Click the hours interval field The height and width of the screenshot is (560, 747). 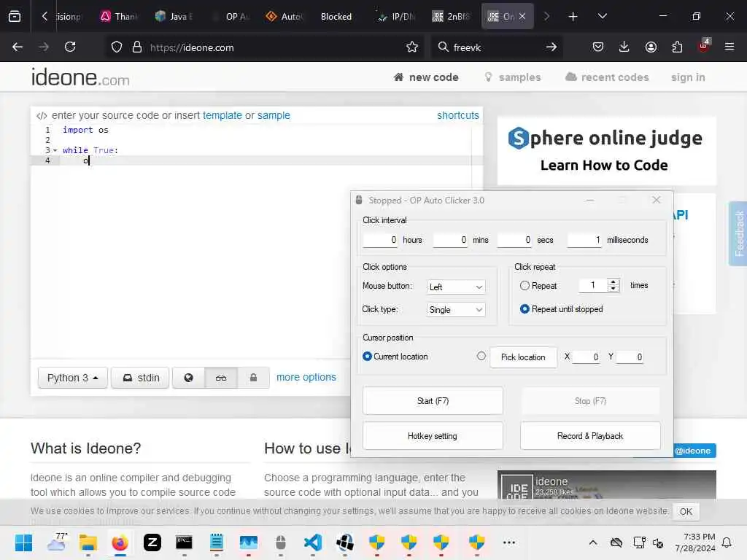click(380, 239)
